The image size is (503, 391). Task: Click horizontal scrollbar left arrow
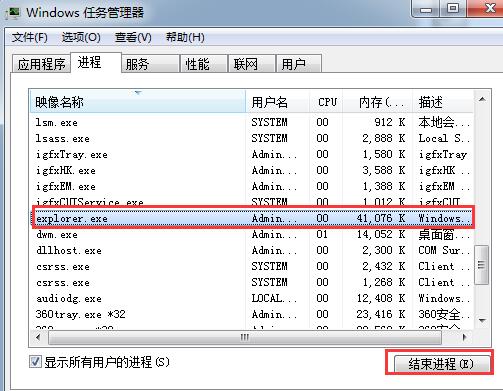coord(38,337)
